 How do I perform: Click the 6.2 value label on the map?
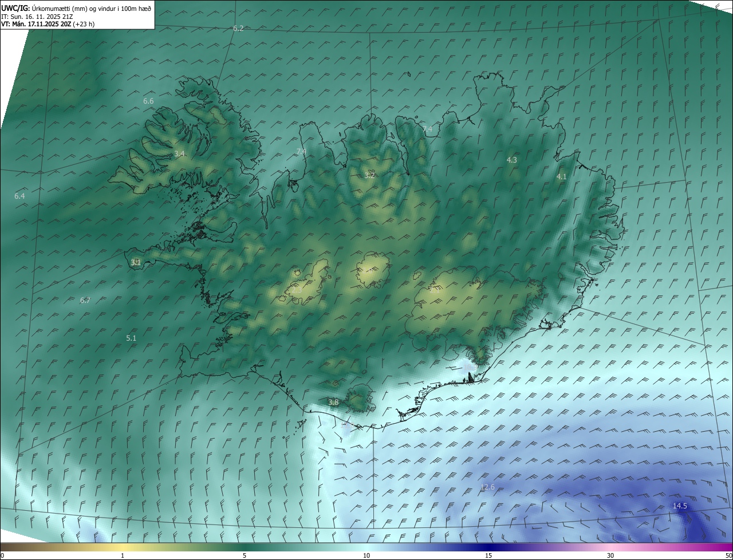click(x=238, y=28)
